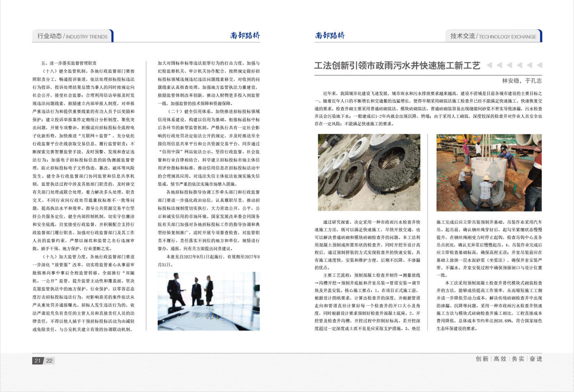This screenshot has height=392, width=574.
Task: Click the footer word 高效
Action: (500, 359)
